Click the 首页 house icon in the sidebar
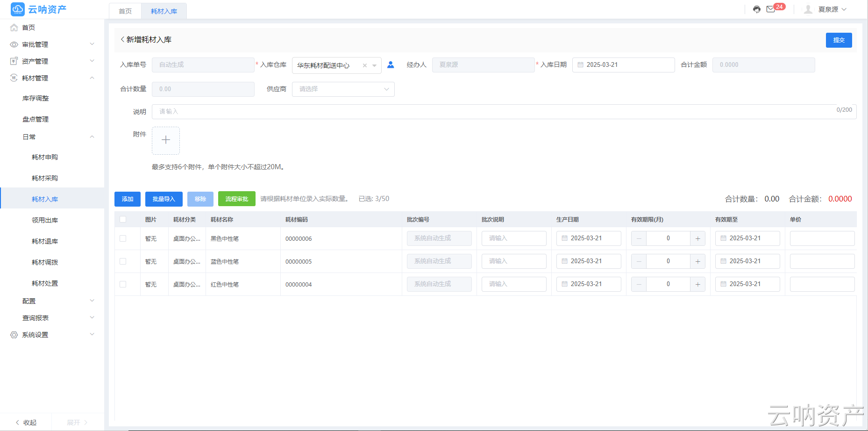Viewport: 868px width, 431px height. (14, 28)
